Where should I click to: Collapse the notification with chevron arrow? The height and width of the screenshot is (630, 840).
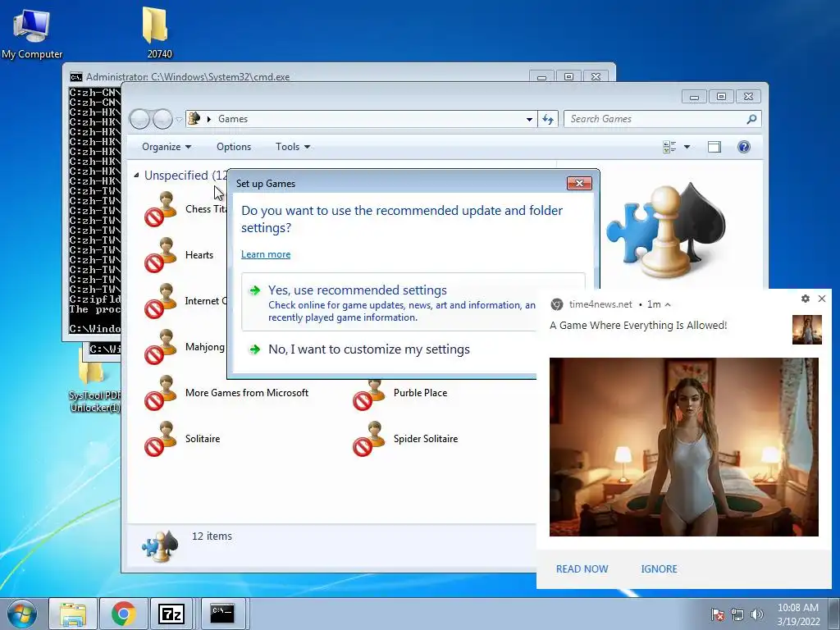[x=668, y=304]
